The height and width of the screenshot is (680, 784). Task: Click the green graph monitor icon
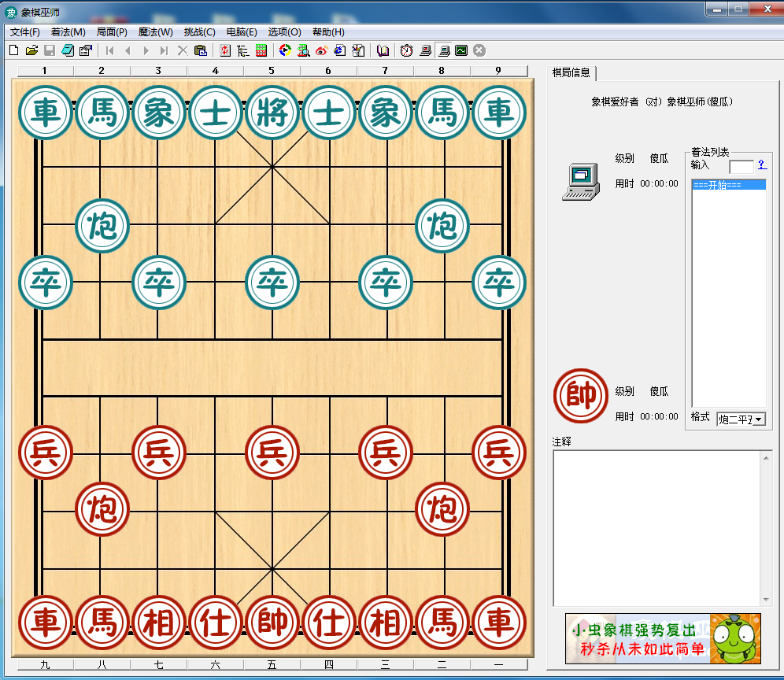[x=461, y=50]
